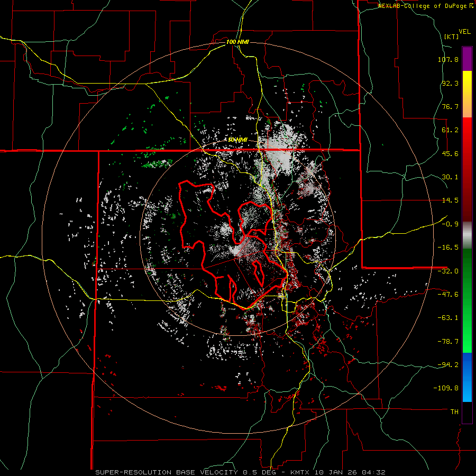This screenshot has height=476, width=476.
Task: Select the 61.2 velocity scale value
Action: tap(450, 130)
